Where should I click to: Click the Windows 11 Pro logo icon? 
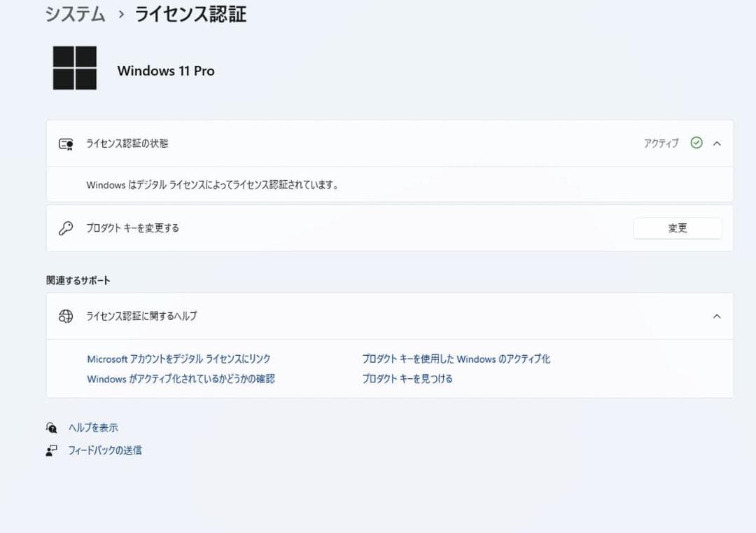[x=74, y=69]
